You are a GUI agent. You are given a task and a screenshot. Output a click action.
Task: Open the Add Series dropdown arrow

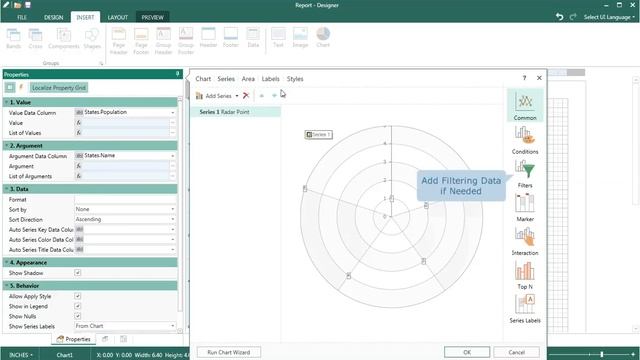[x=237, y=96]
